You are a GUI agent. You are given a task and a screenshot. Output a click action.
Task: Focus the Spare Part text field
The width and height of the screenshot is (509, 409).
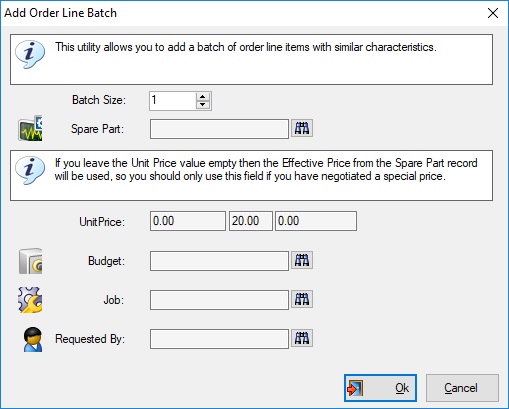(219, 129)
